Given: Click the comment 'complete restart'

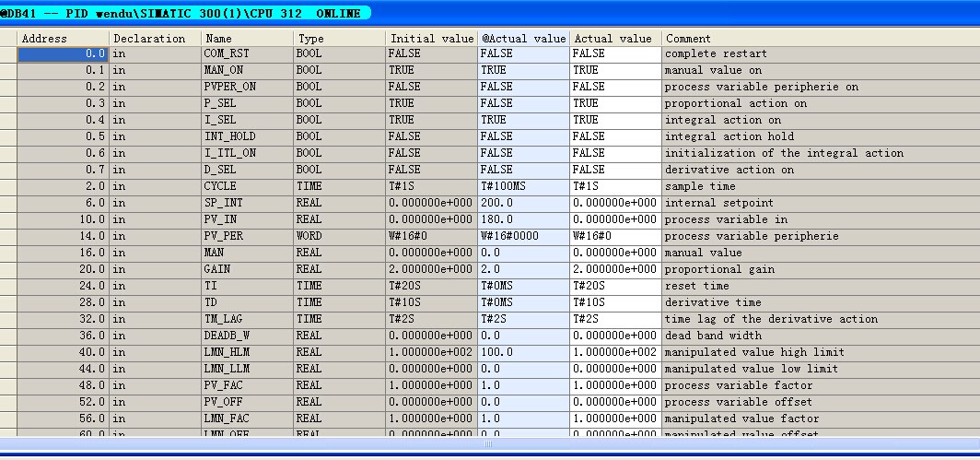Looking at the screenshot, I should (716, 53).
